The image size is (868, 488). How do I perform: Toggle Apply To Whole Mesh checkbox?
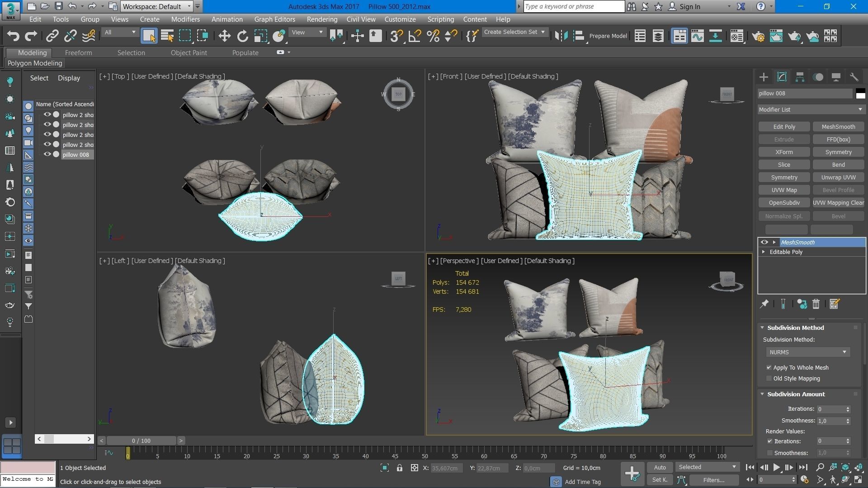click(x=769, y=368)
